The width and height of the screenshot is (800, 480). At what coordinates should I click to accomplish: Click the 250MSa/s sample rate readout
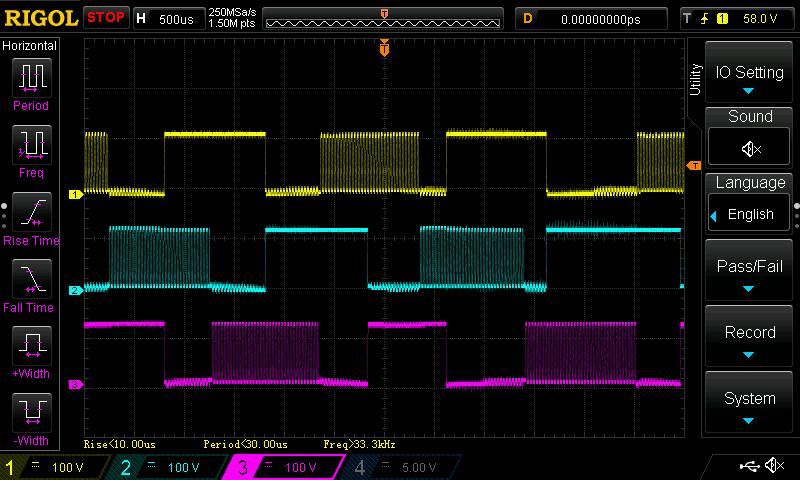[x=232, y=12]
